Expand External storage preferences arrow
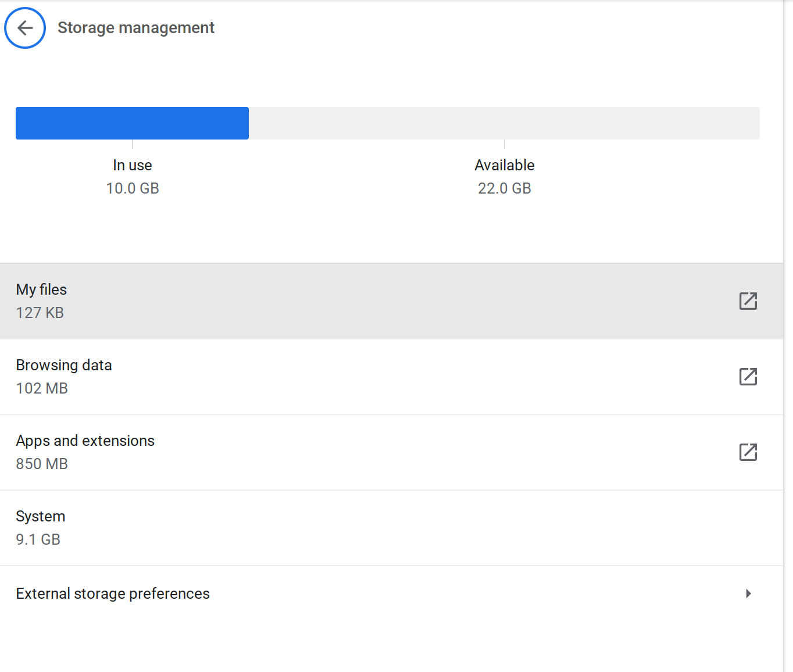 click(748, 594)
